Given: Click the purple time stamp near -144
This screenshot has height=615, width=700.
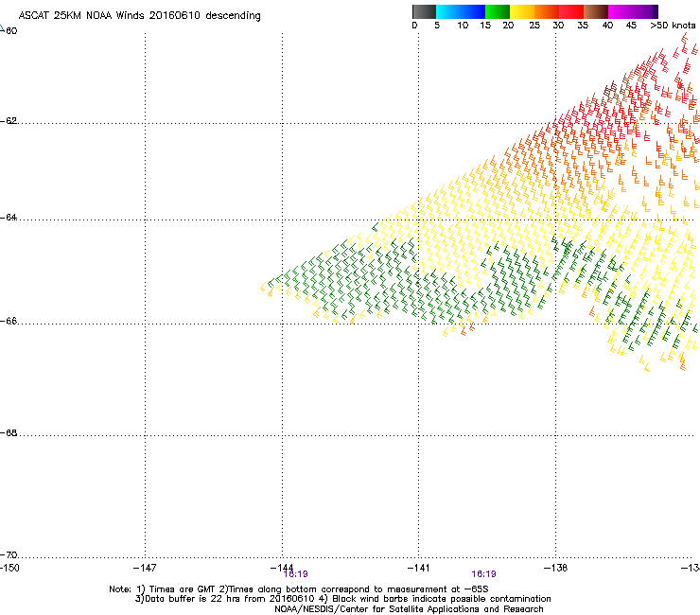Looking at the screenshot, I should click(295, 574).
